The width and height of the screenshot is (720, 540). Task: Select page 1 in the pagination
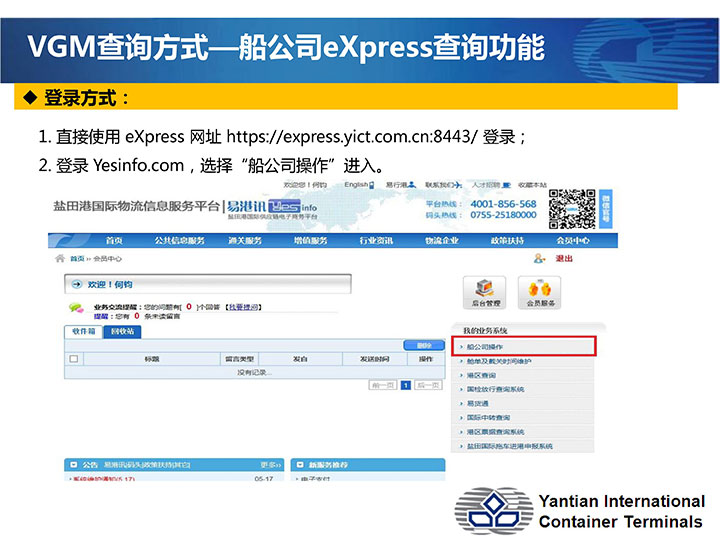[x=405, y=385]
